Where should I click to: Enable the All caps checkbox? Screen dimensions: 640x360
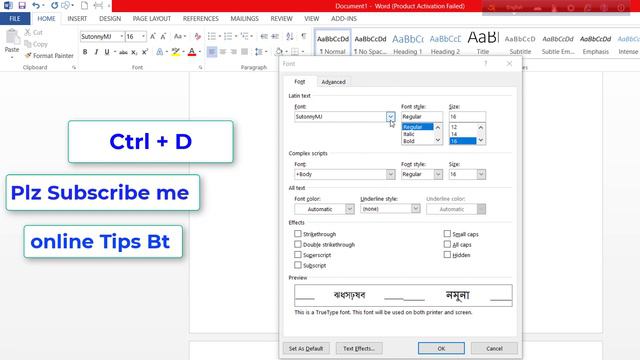click(447, 244)
